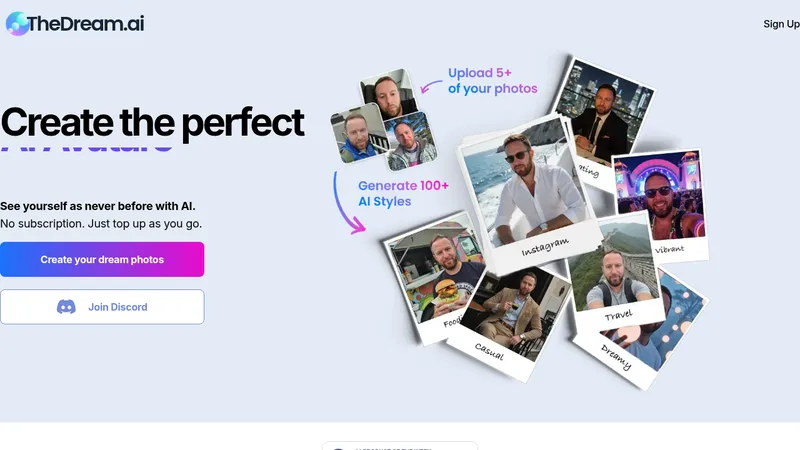This screenshot has width=800, height=450.
Task: Click the Upload 5+ of your photos text
Action: (492, 81)
